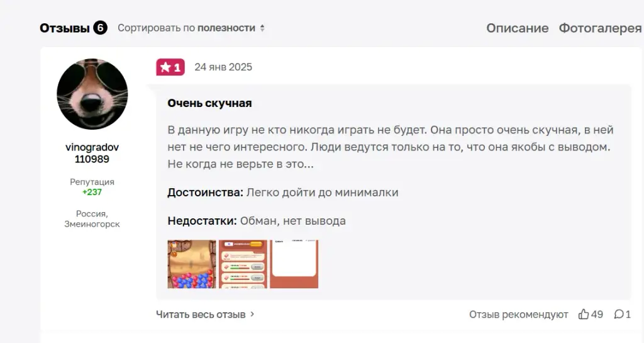Switch to the Описание tab
Screen dimensions: 644x343
pyautogui.click(x=518, y=28)
